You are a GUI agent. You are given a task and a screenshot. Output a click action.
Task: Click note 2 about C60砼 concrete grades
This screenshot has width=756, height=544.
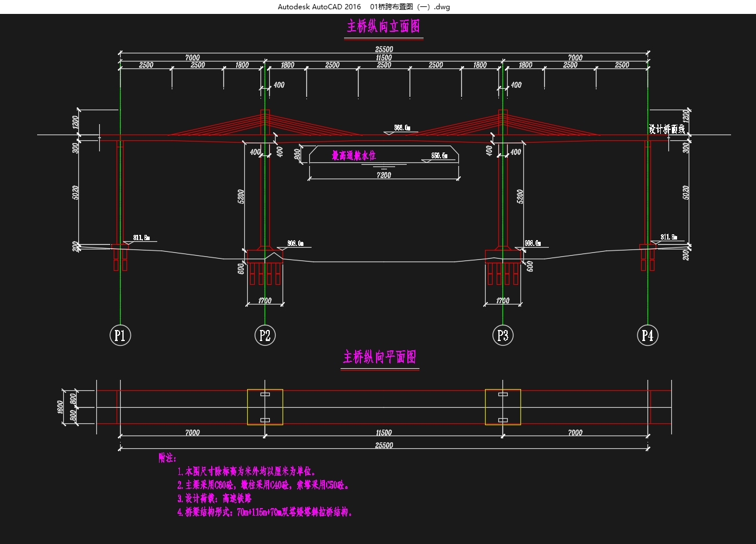point(264,485)
